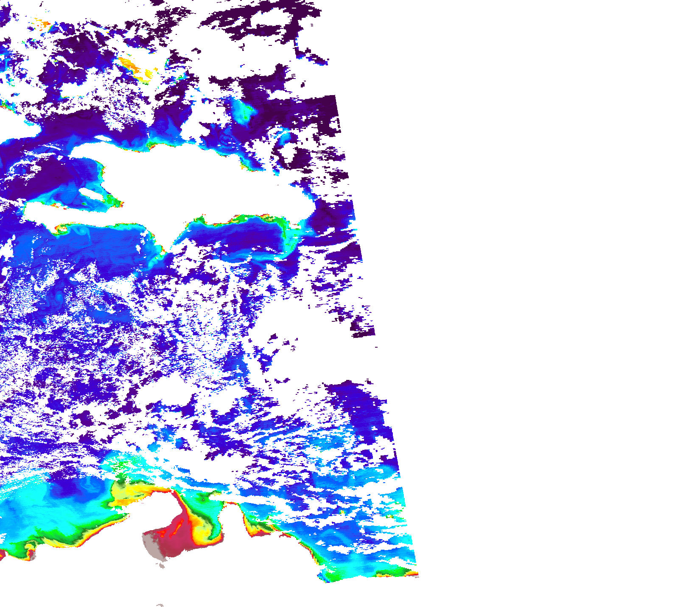Select the yellow-orange patch near the top center
Image resolution: width=700 pixels, height=607 pixels.
pyautogui.click(x=135, y=68)
